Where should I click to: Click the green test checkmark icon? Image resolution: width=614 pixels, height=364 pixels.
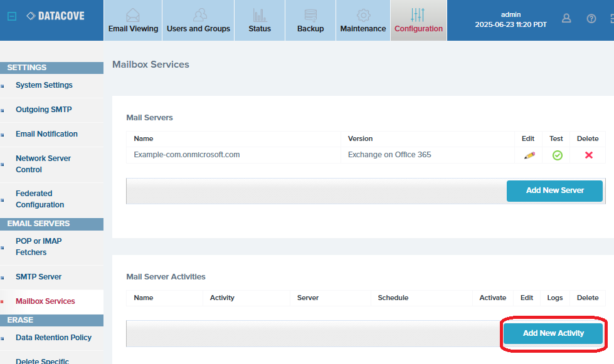pos(557,155)
